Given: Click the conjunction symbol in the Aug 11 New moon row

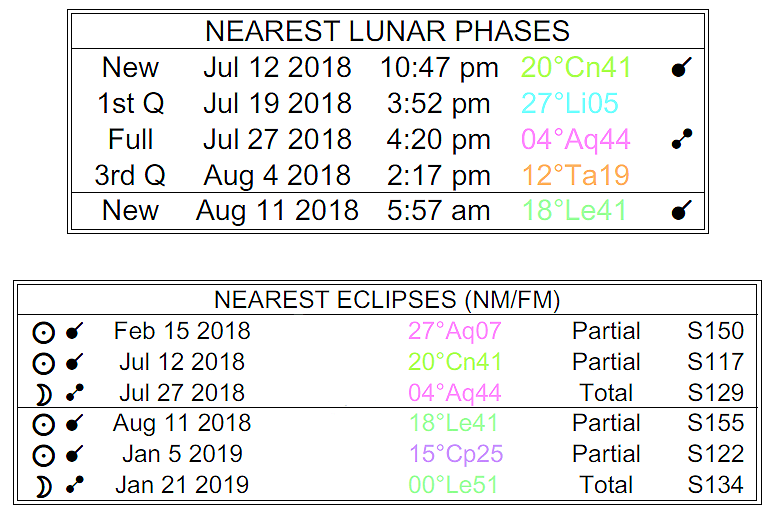Looking at the screenshot, I should (x=681, y=211).
